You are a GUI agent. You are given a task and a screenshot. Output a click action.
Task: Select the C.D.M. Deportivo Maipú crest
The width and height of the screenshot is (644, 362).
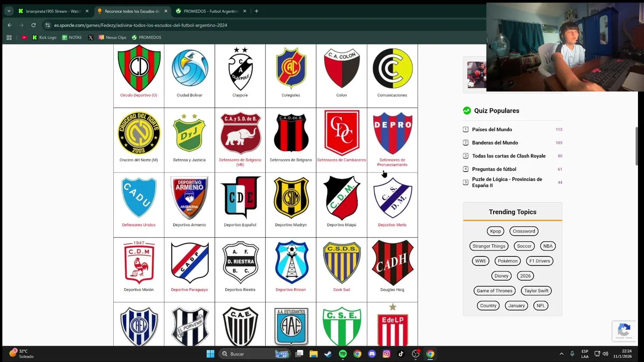point(342,198)
